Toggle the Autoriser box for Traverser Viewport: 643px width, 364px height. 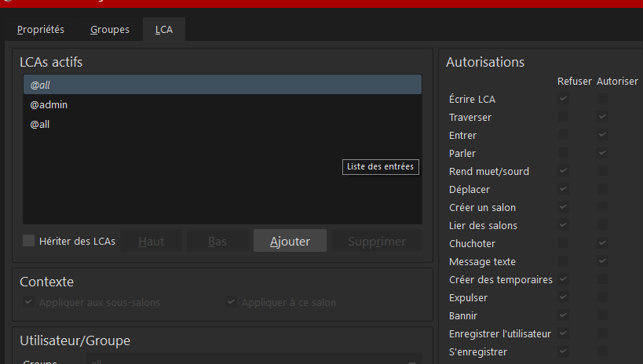click(x=602, y=117)
